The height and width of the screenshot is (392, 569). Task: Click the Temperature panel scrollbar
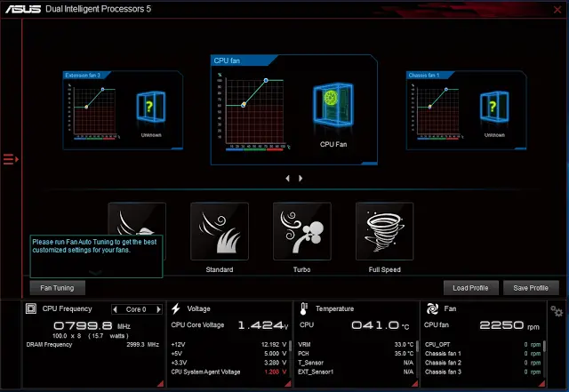[x=417, y=346]
